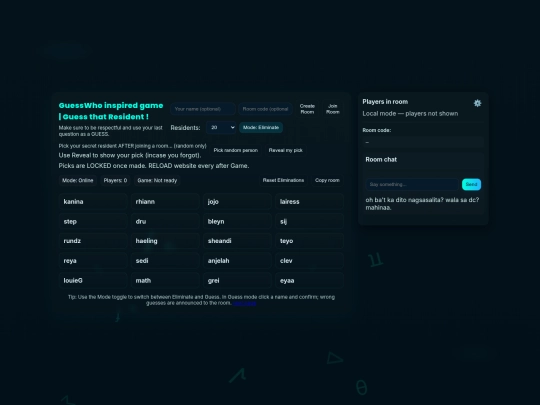This screenshot has height=405, width=540.
Task: Eliminate resident sheandi
Action: (237, 241)
